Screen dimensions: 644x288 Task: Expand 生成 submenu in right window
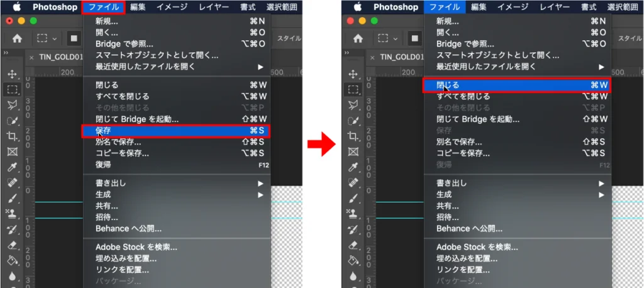click(601, 195)
